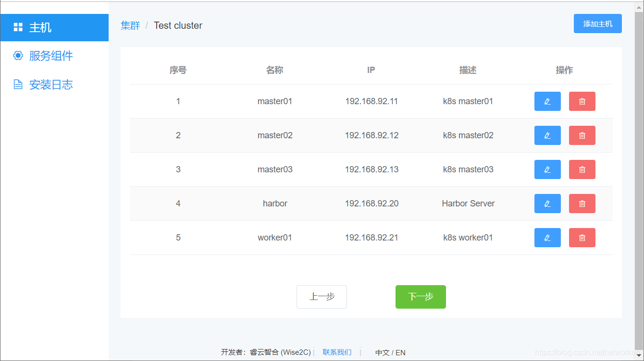Screen dimensions: 644x361
Task: Open the 安装日志 sidebar item
Action: pyautogui.click(x=54, y=84)
